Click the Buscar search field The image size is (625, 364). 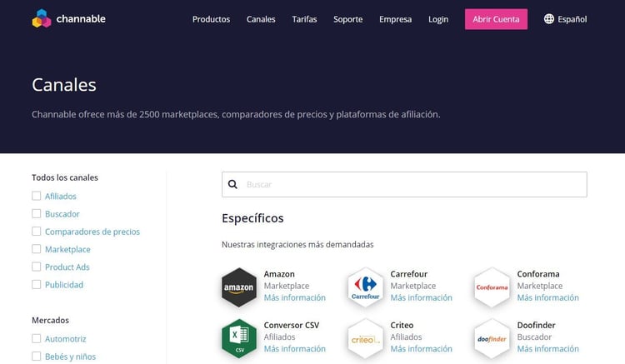(x=404, y=184)
